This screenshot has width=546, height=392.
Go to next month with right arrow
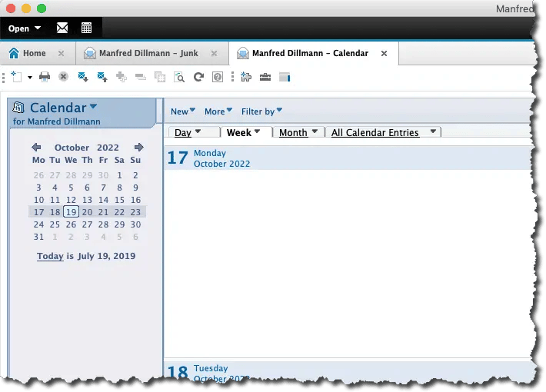(139, 148)
